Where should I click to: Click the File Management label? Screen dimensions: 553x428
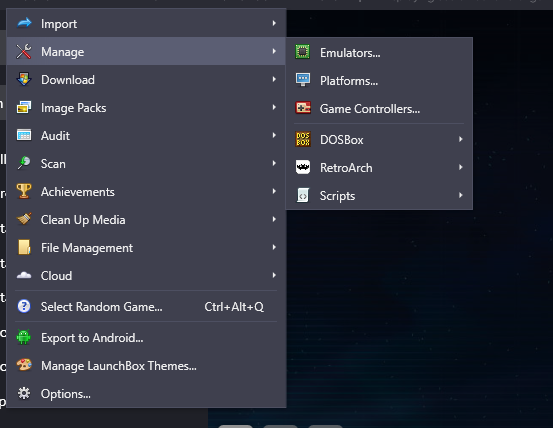point(87,248)
